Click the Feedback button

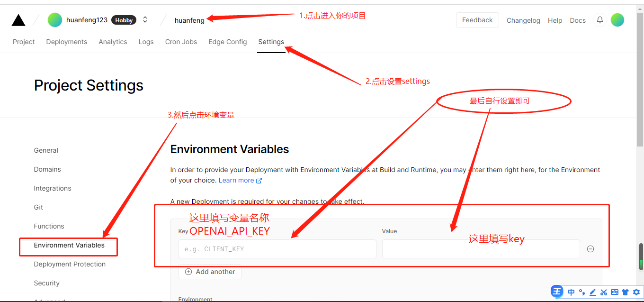[477, 20]
